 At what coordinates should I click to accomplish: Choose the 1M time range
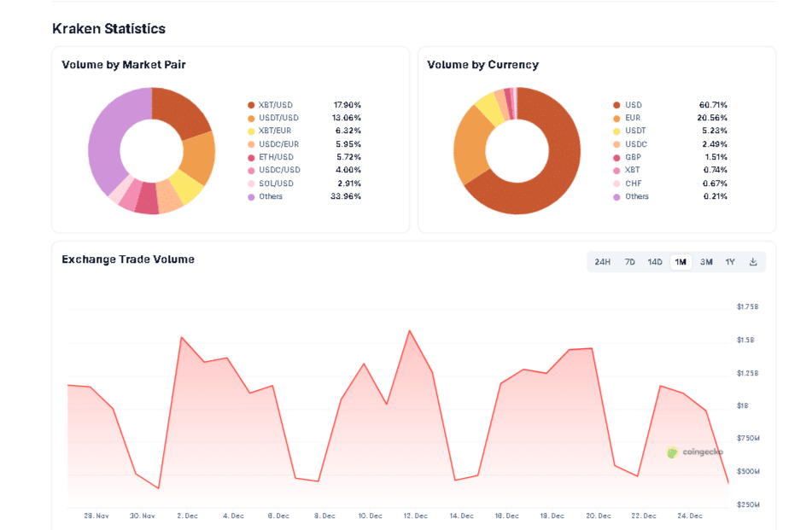(681, 262)
